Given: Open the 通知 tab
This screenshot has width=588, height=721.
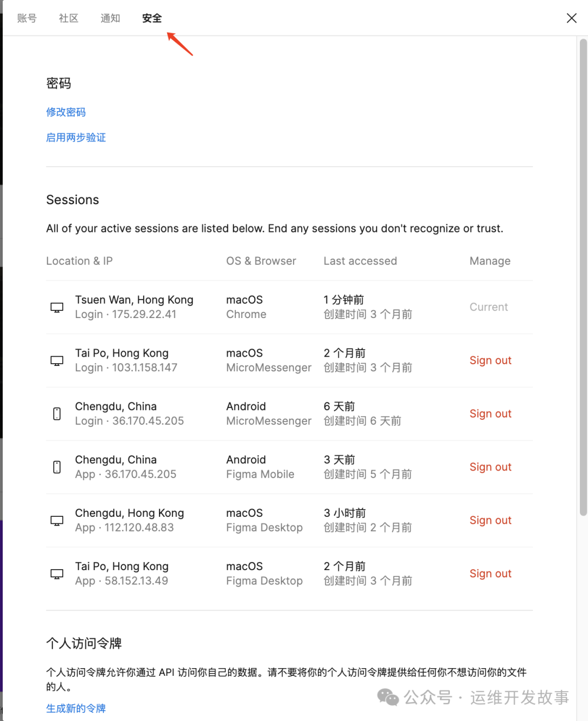Looking at the screenshot, I should [x=110, y=18].
